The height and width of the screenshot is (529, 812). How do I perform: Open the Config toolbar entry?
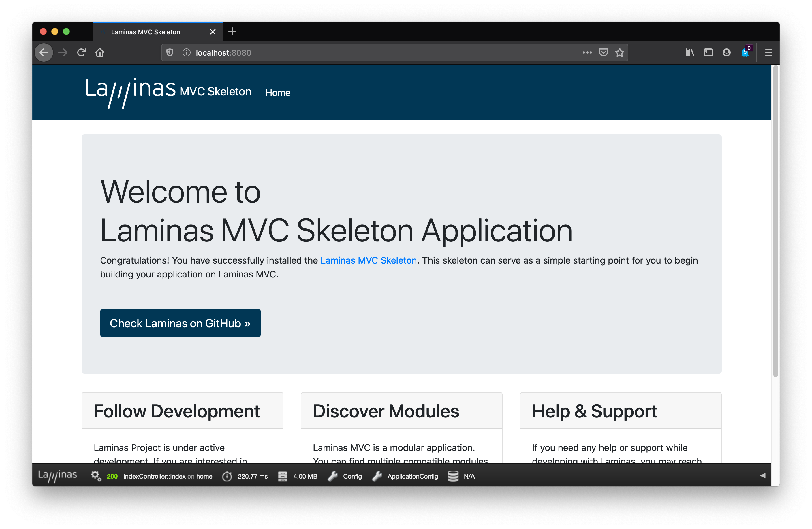[345, 476]
